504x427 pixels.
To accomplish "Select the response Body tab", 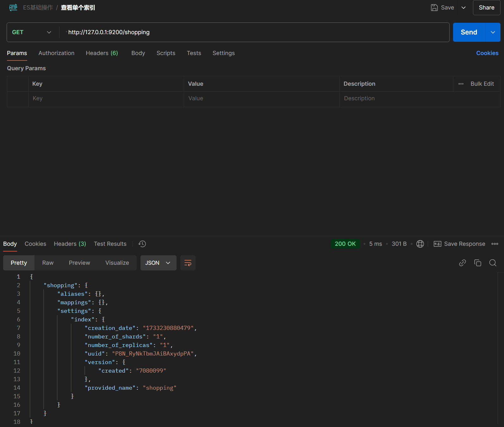I will [10, 244].
